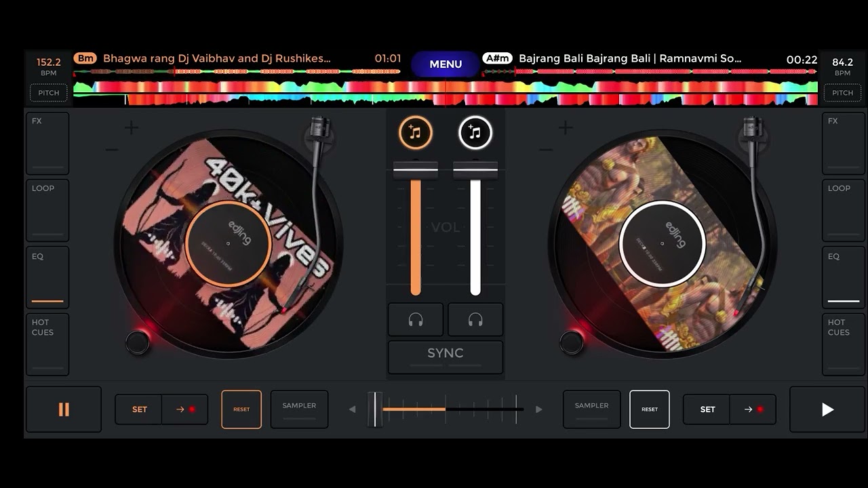Open right deck EQ panel
This screenshot has width=868, height=488.
(844, 277)
